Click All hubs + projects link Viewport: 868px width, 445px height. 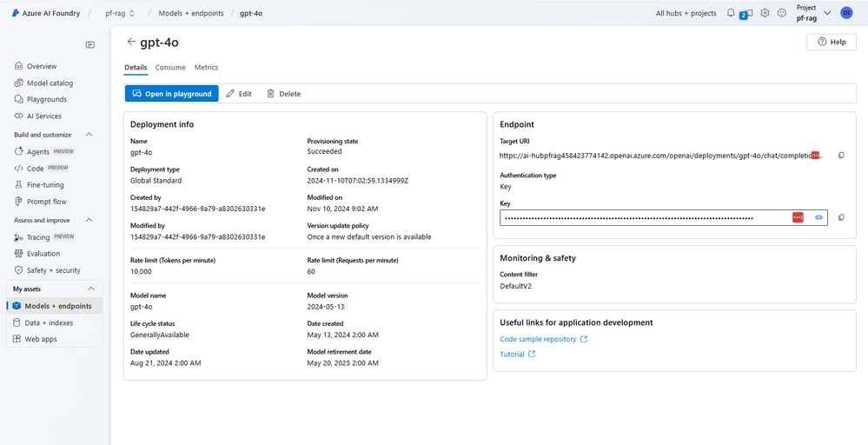[x=686, y=13]
